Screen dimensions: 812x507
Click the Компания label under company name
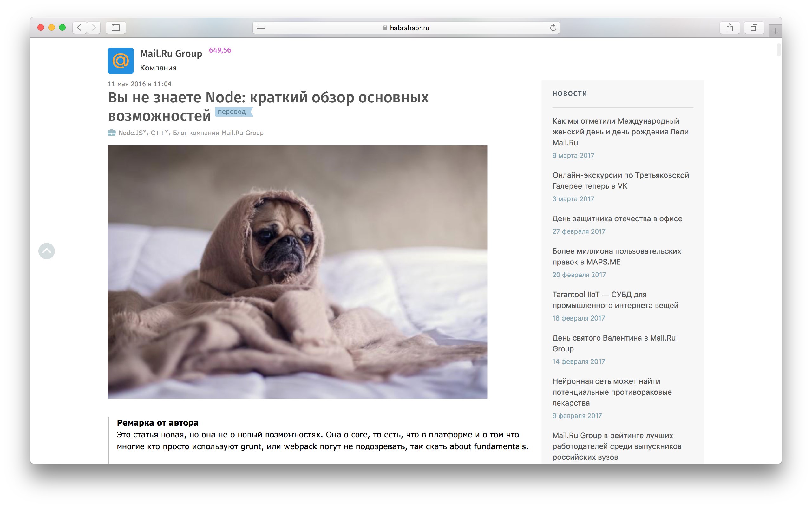pos(158,68)
